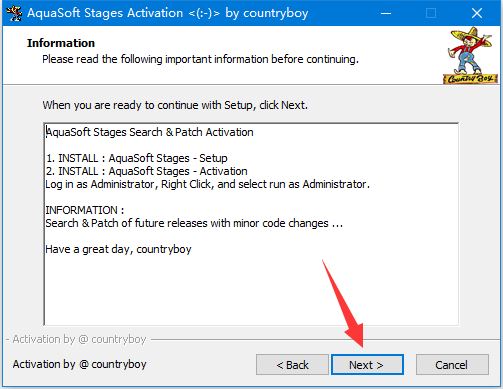Click the 'Please read the following important information' subtitle
The image size is (503, 389).
(200, 59)
